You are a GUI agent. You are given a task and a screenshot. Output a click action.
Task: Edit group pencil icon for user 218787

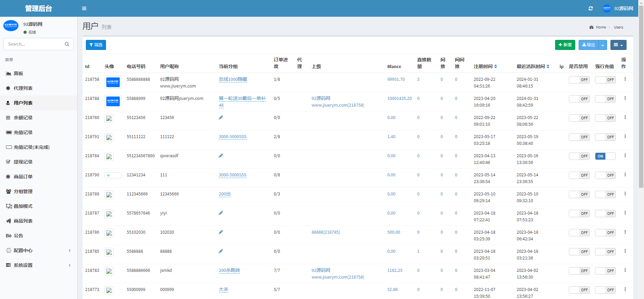[x=221, y=213]
